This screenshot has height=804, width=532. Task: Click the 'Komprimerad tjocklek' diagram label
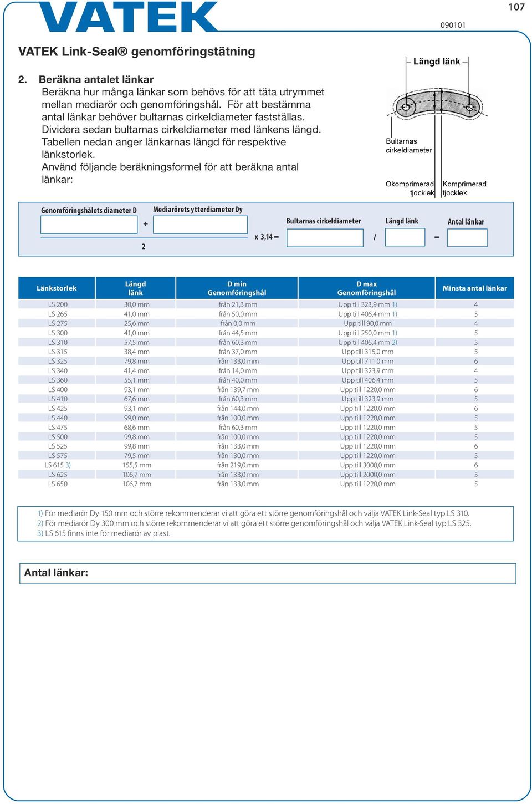(x=464, y=189)
